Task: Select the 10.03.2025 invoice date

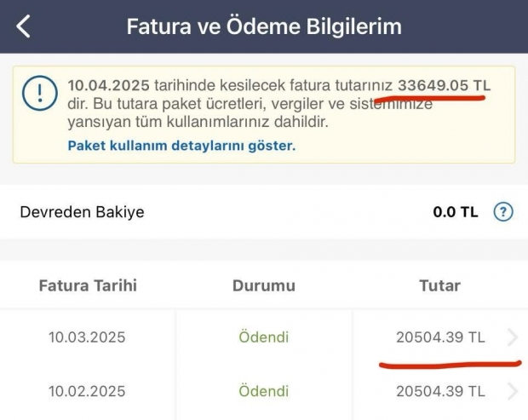Action: tap(87, 337)
